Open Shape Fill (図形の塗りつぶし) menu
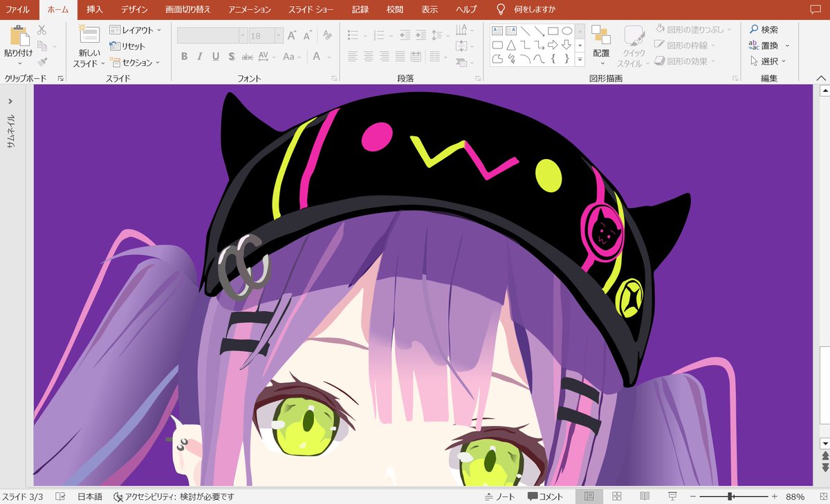Viewport: 830px width, 504px height. coord(693,29)
